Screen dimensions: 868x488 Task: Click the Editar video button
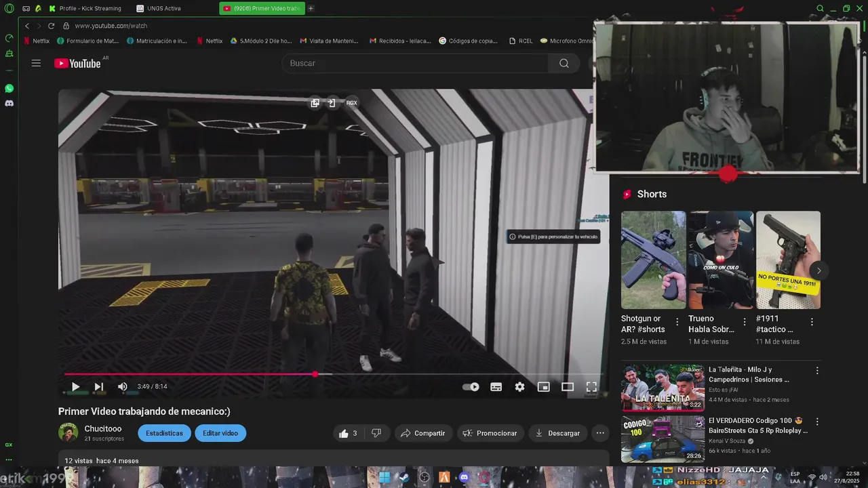(x=220, y=433)
